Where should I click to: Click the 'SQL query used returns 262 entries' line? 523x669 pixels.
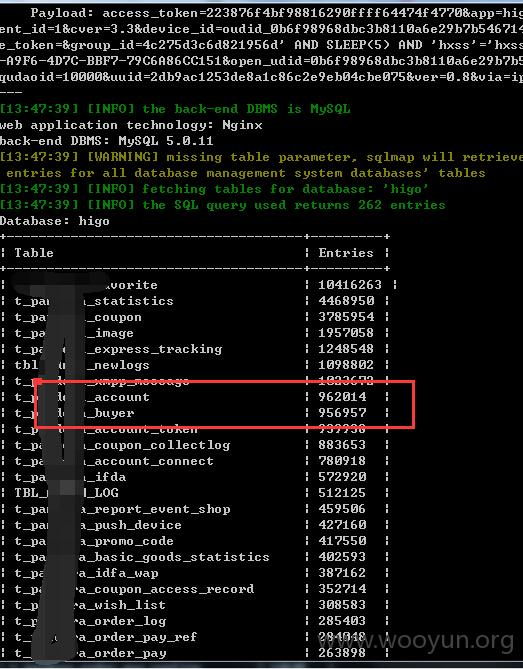click(222, 205)
